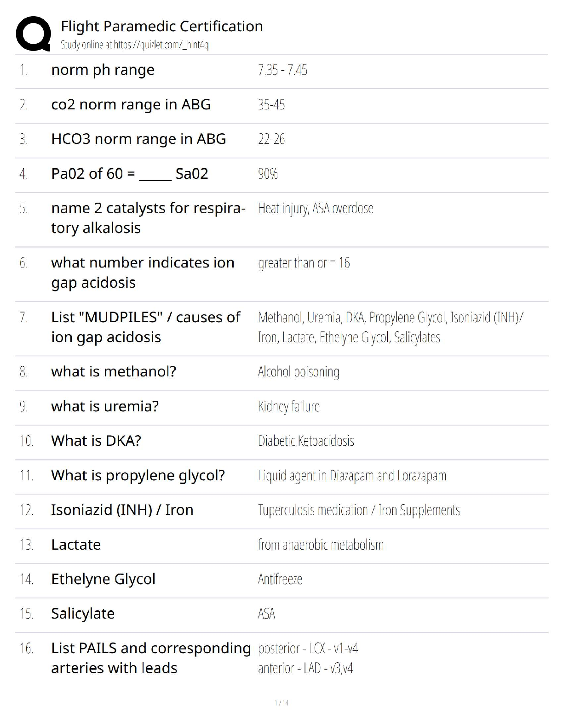Click the 'Kidney failure' definition
Image resolution: width=563 pixels, height=728 pixels.
289,406
